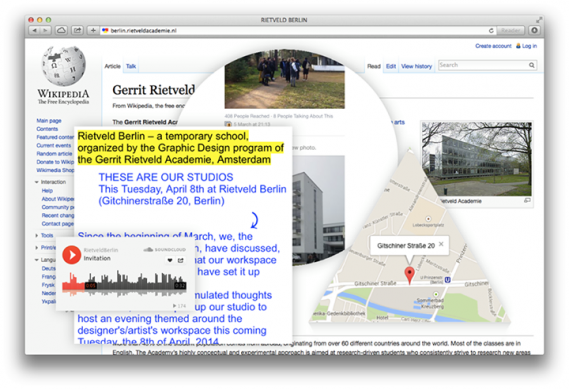This screenshot has width=569, height=389.
Task: Open the View history tab
Action: tap(417, 66)
